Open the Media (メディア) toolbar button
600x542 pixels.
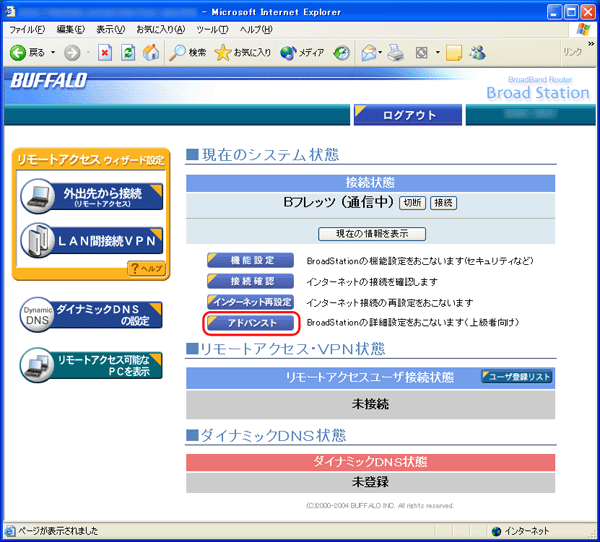coord(303,53)
